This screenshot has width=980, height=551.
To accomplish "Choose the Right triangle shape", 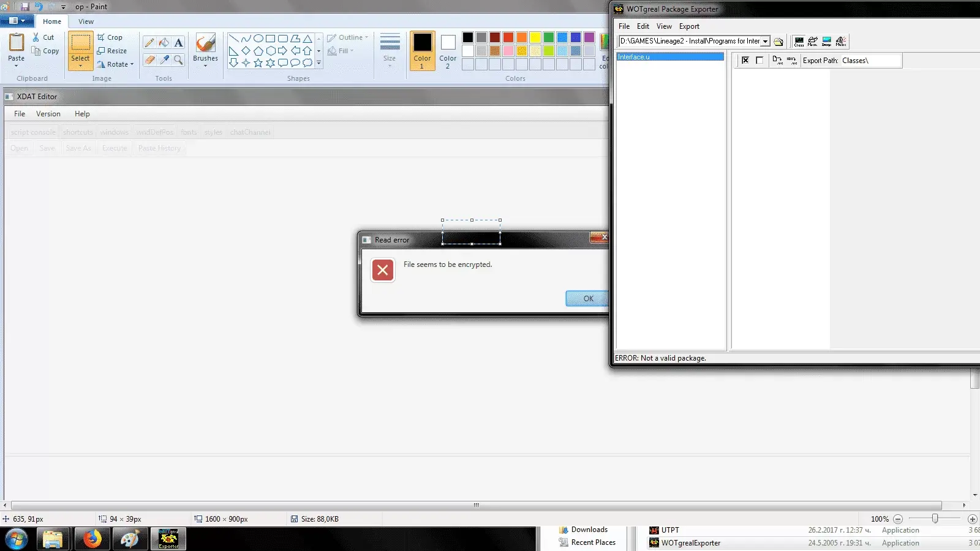I will (233, 51).
